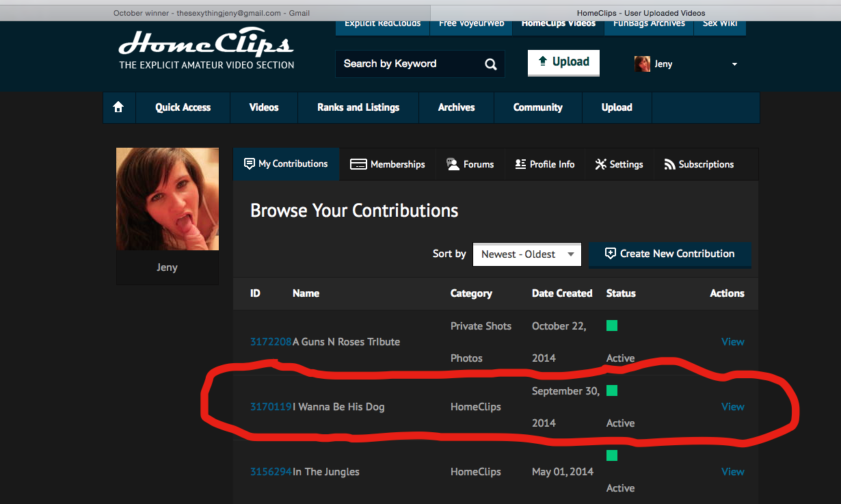Click the home icon in navigation bar

118,107
